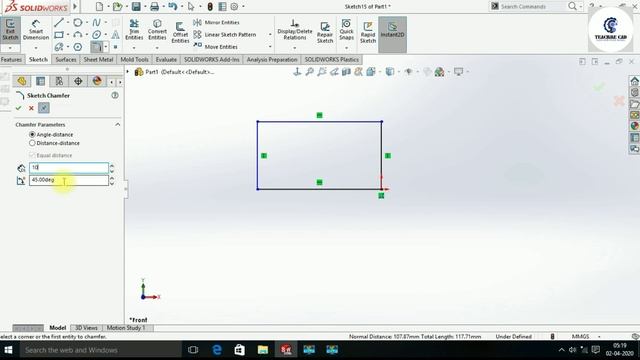Open Display/Delete Relations
The image size is (640, 360).
click(295, 29)
